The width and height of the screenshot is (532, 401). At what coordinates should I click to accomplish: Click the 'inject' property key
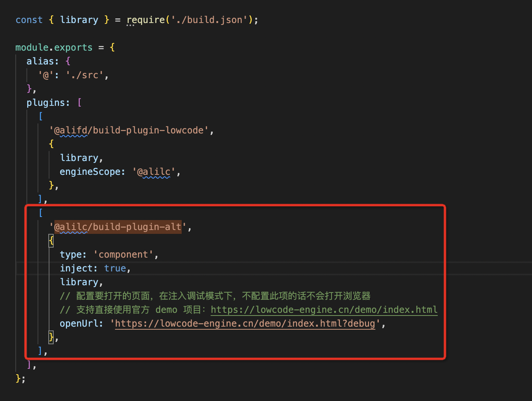[76, 268]
